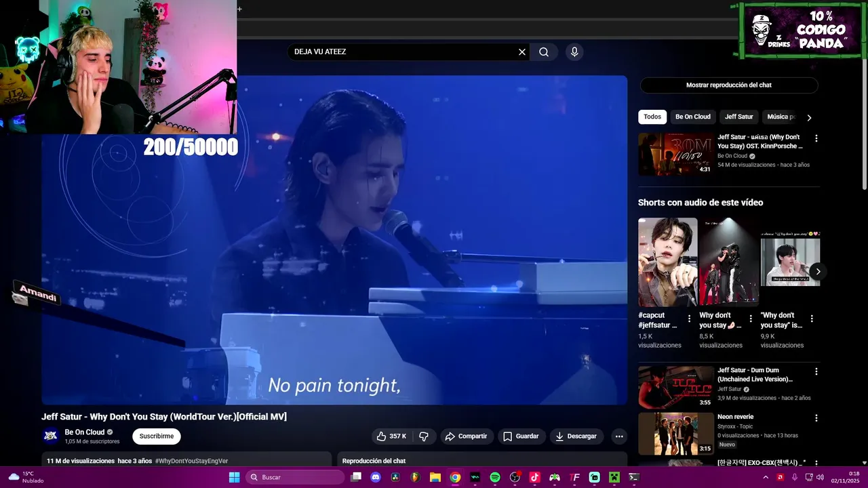Viewport: 868px width, 488px height.
Task: Open TikTok app from the taskbar
Action: click(x=534, y=477)
